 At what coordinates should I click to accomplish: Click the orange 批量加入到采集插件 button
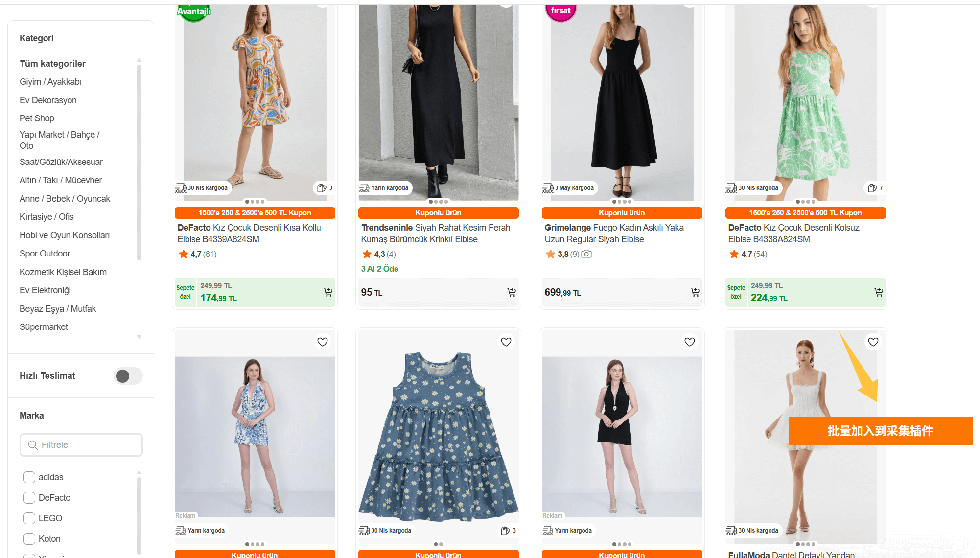[881, 431]
